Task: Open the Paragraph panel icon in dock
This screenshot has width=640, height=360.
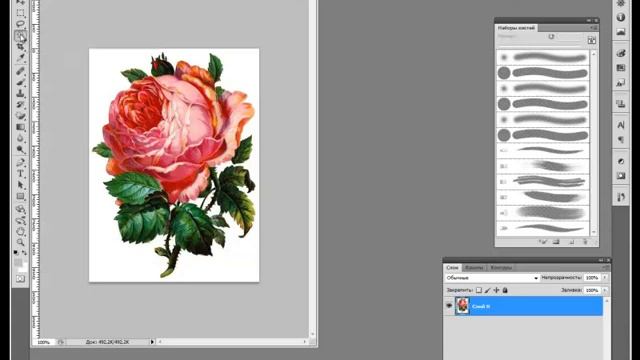Action: [x=621, y=140]
